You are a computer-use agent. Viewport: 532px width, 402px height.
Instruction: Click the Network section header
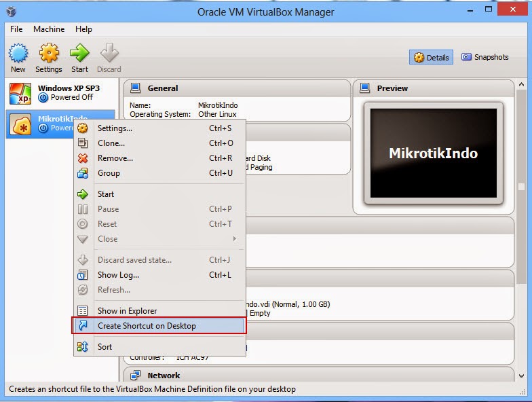click(x=318, y=375)
